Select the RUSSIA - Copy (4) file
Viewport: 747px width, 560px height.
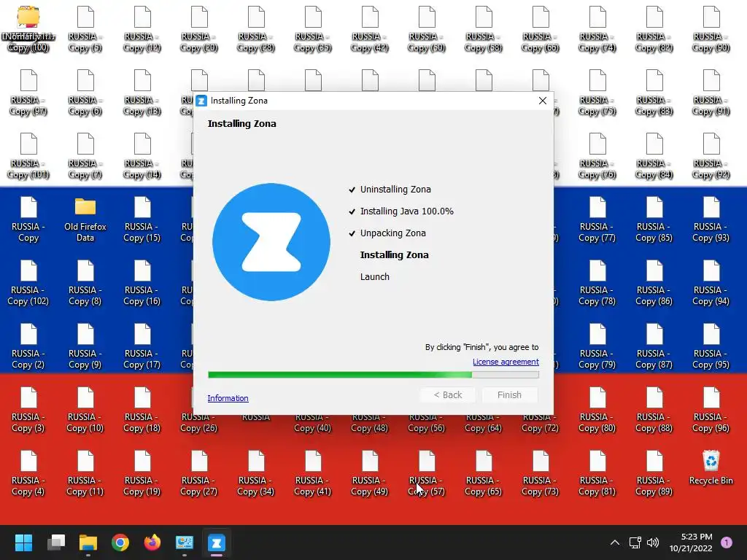pyautogui.click(x=28, y=472)
